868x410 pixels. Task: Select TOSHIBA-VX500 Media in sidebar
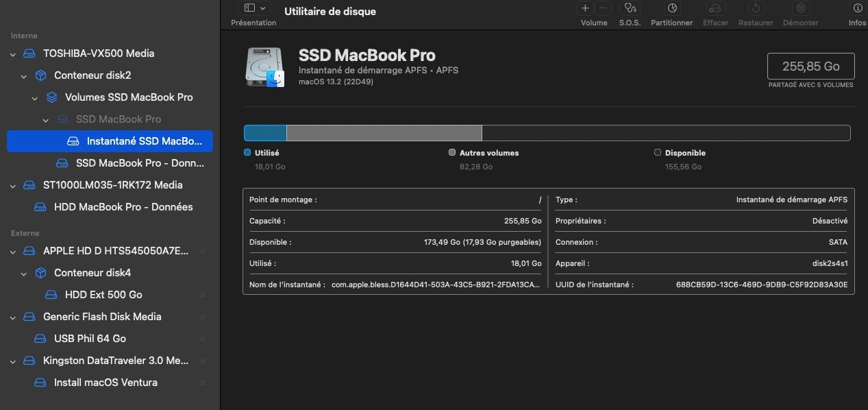coord(110,53)
